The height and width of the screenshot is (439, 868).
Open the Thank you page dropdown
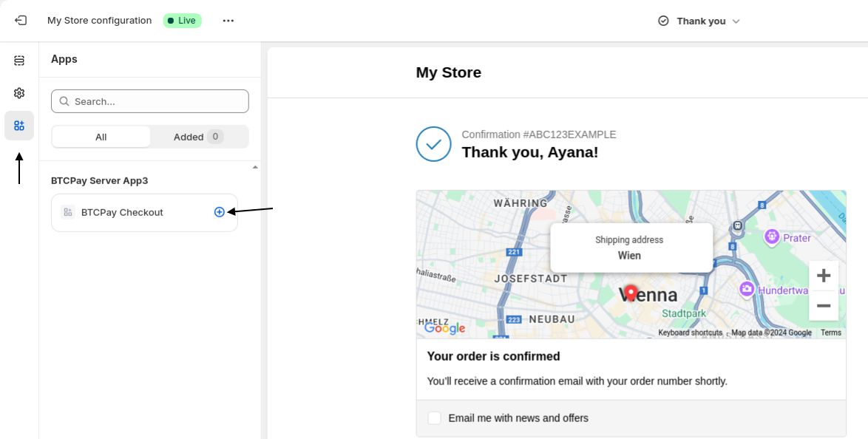click(x=736, y=21)
